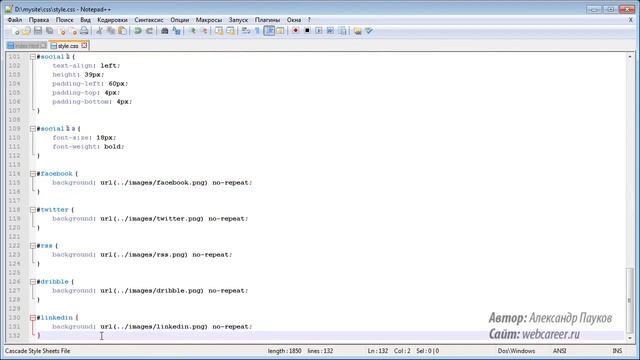Collapse the #linkedin rule block

coord(33,318)
